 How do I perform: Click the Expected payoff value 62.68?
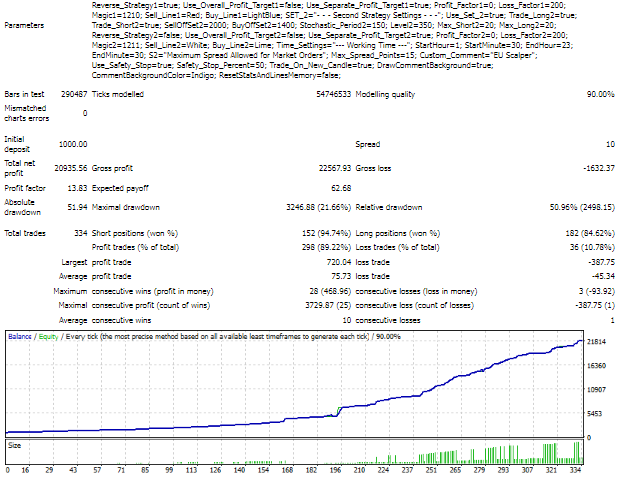point(341,188)
